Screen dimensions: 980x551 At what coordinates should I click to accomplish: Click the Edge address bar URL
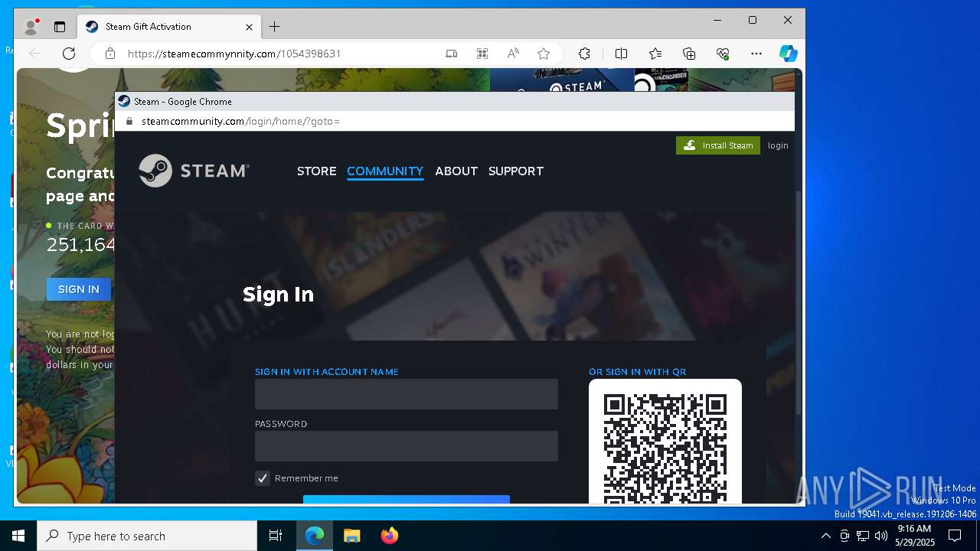234,54
